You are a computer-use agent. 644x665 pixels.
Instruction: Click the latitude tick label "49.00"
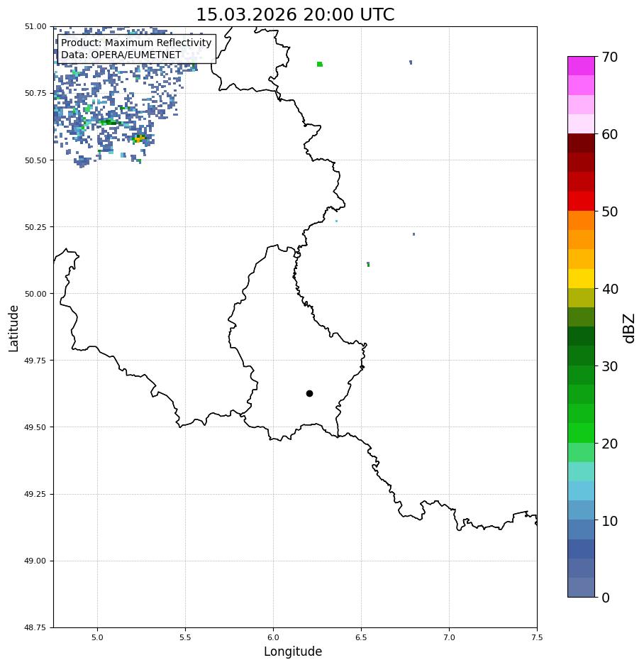coord(35,561)
